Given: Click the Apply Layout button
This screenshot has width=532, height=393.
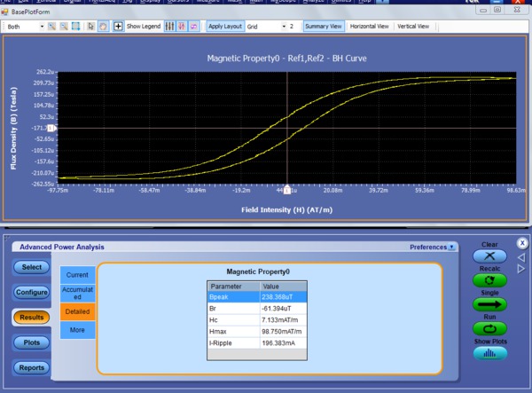Looking at the screenshot, I should point(224,27).
